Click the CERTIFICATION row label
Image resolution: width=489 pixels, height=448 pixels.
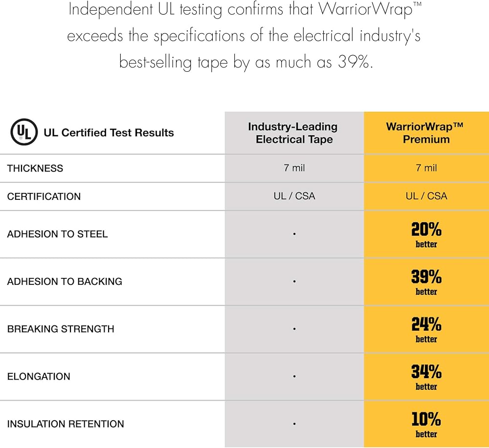pos(44,196)
